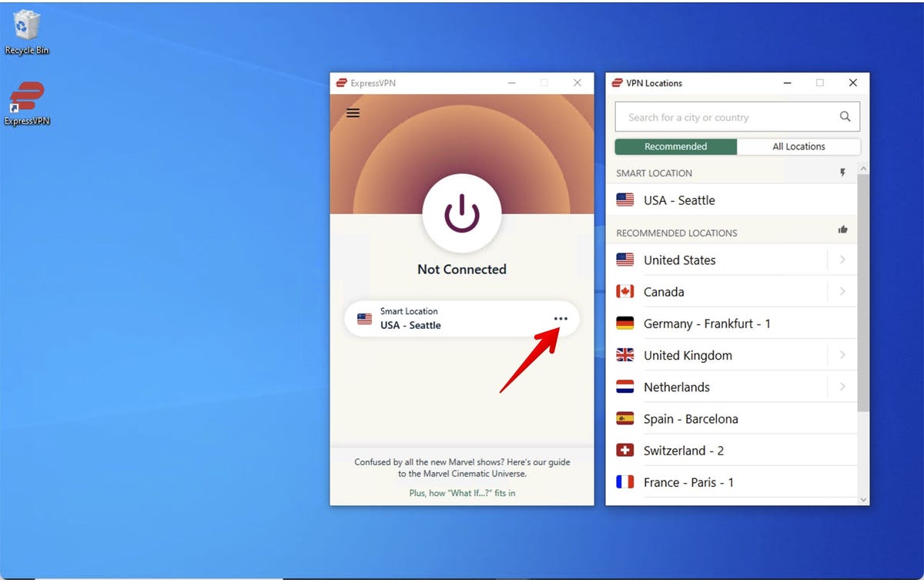The height and width of the screenshot is (580, 924).
Task: Click the USA - Seattle flag in VPN Locations
Action: point(625,199)
